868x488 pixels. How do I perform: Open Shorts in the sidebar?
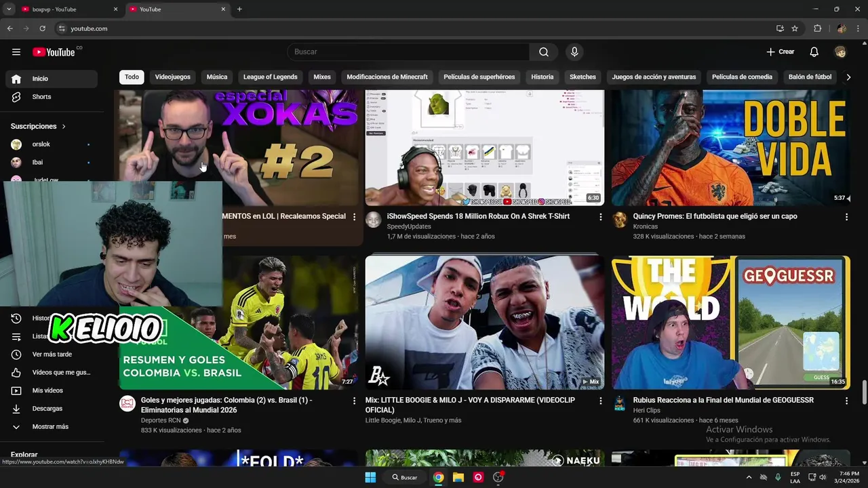(x=52, y=97)
